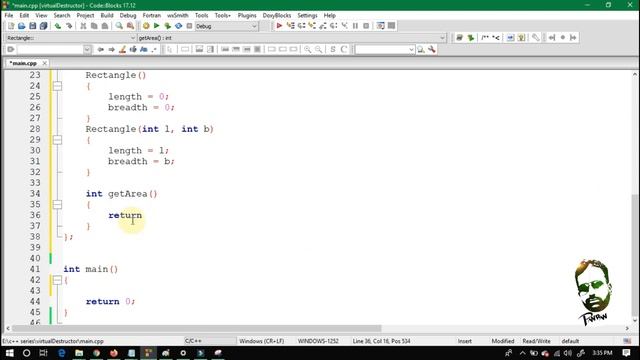Save the current file via toolbar
Viewport: 640px width, 360px height.
[33, 26]
